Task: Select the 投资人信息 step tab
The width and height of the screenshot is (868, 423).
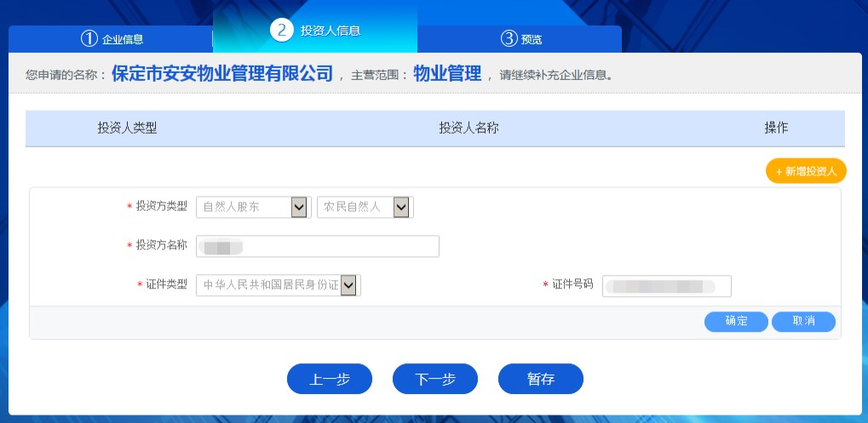Action: [x=315, y=30]
